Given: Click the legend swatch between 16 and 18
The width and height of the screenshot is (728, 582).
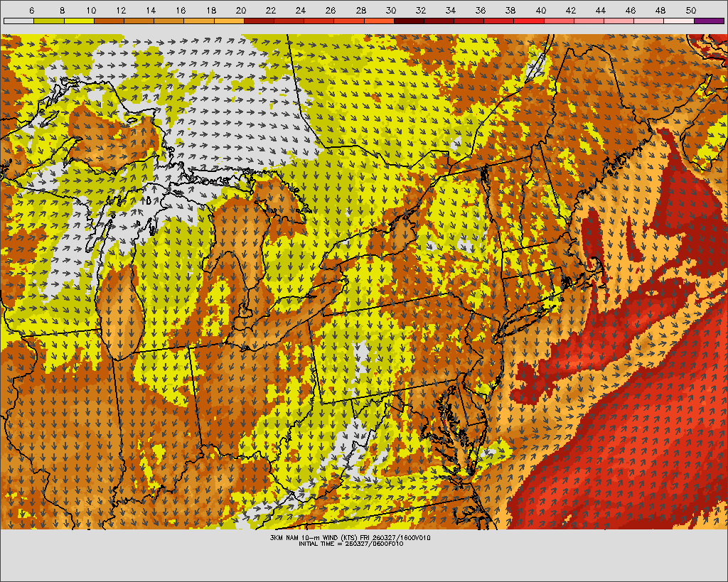Looking at the screenshot, I should tap(199, 21).
